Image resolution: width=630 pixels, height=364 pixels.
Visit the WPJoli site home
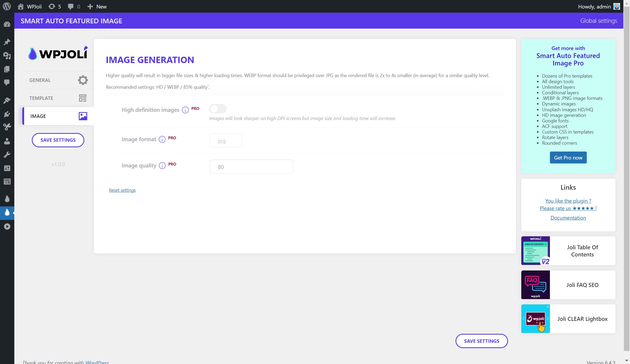pos(30,6)
